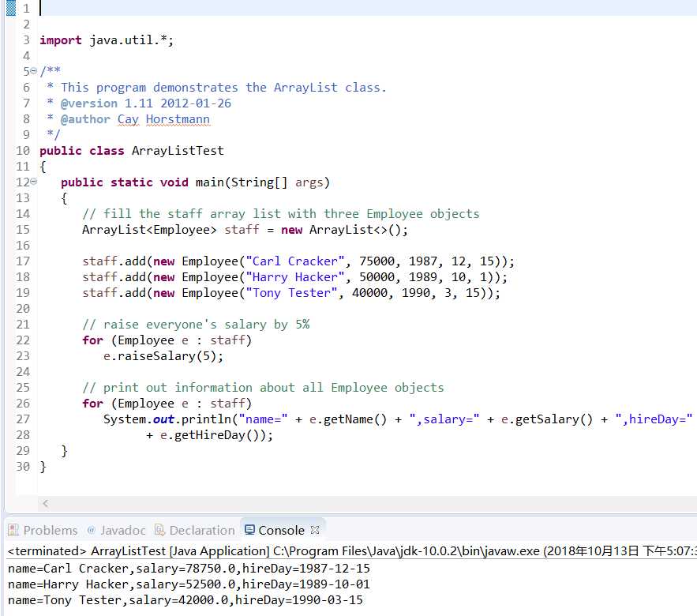The image size is (697, 616).
Task: Switch to the Declaration tab
Action: 194,530
